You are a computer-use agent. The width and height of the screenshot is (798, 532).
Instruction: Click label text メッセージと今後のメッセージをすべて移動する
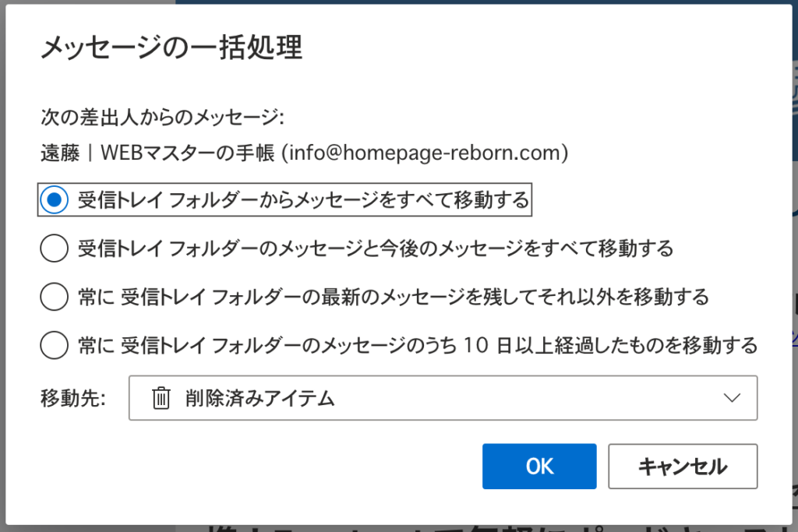[376, 248]
